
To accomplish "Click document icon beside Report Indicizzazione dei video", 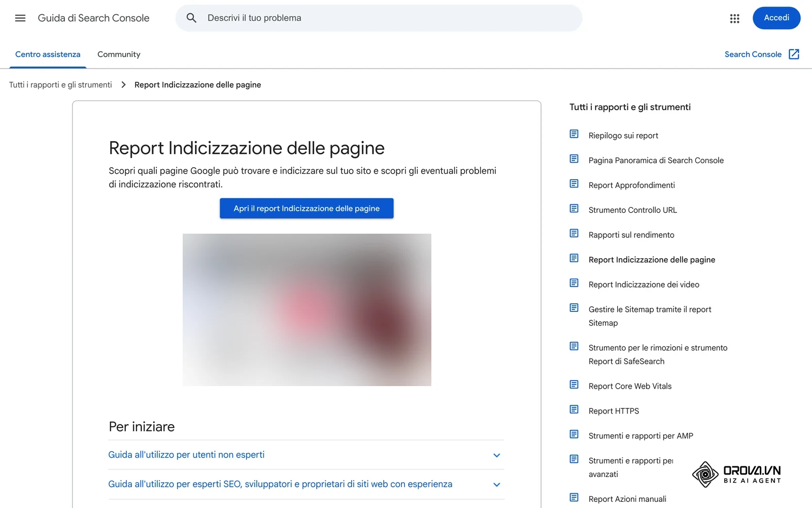I will 574,283.
